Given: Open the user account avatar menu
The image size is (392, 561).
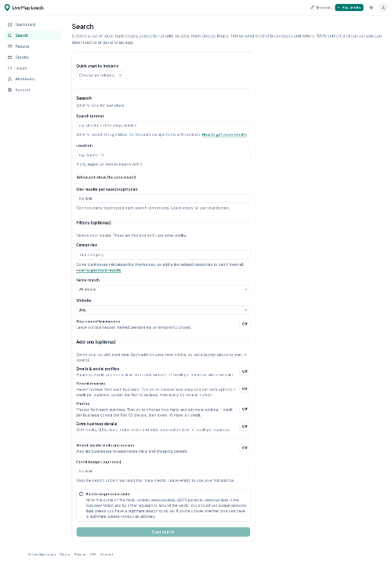Looking at the screenshot, I should [383, 8].
